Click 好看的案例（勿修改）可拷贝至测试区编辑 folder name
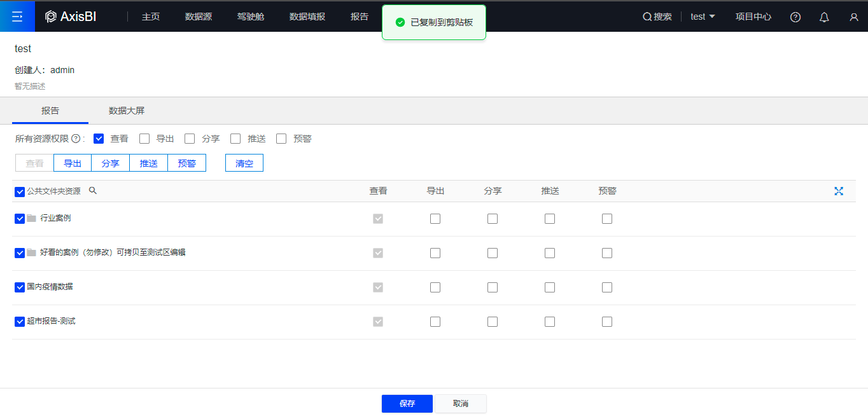This screenshot has height=419, width=868. (113, 252)
